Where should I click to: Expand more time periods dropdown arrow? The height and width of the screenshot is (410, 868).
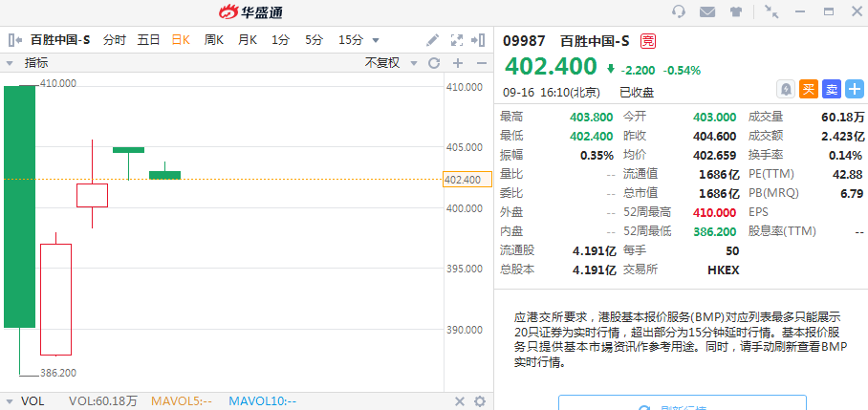(376, 40)
